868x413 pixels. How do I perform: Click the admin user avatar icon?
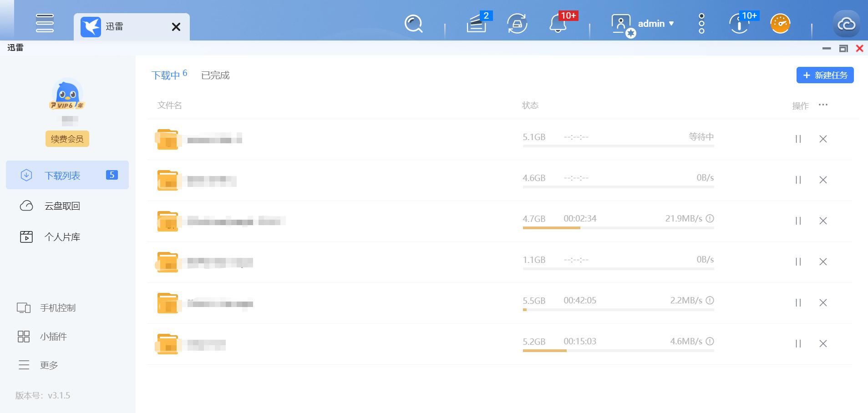point(622,24)
